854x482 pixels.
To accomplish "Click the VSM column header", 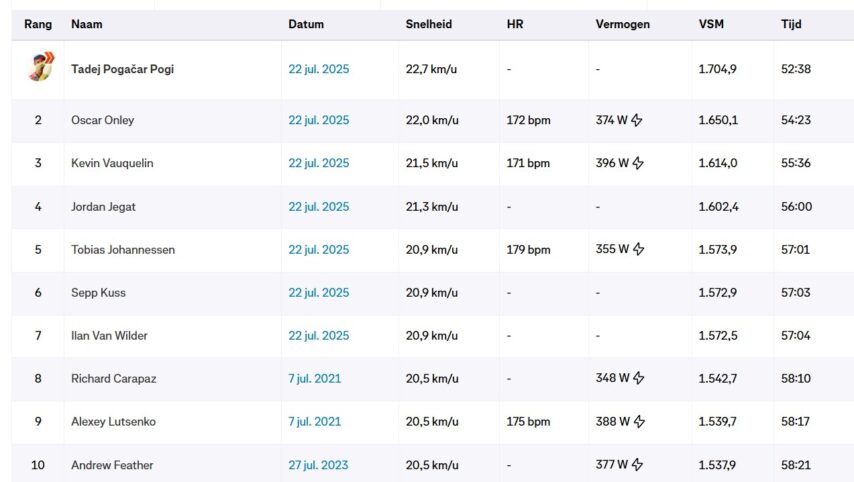I will tap(711, 24).
